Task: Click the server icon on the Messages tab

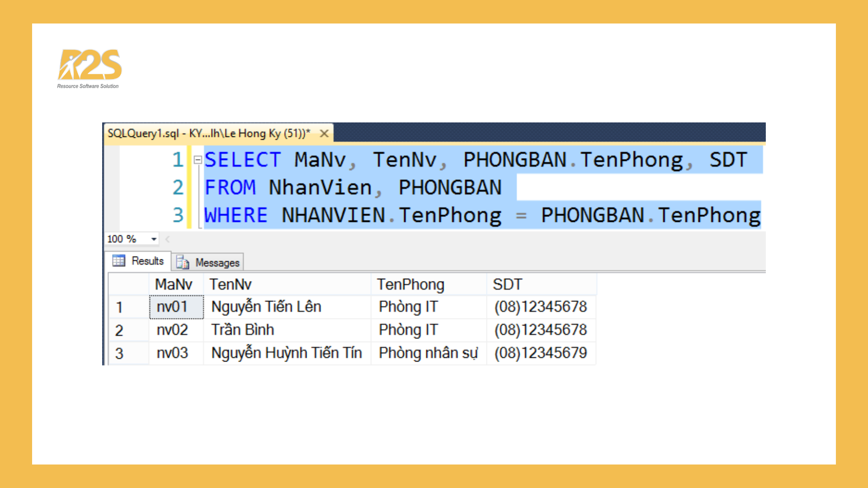Action: 183,263
